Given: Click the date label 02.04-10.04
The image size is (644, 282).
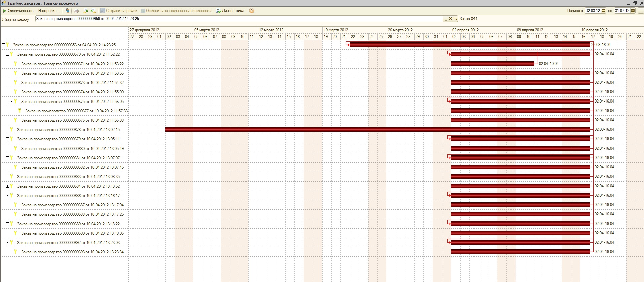Looking at the screenshot, I should 549,64.
